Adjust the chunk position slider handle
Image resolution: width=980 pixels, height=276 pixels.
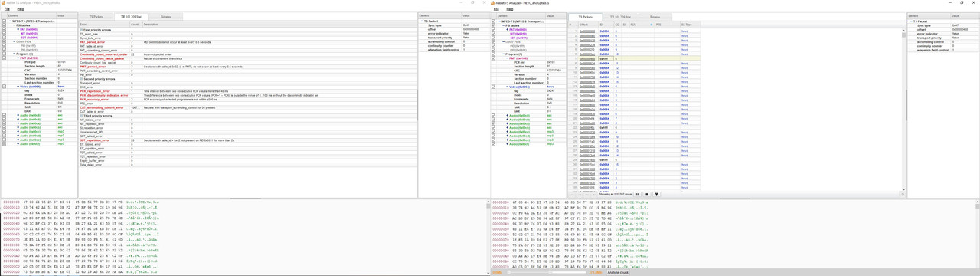point(550,272)
